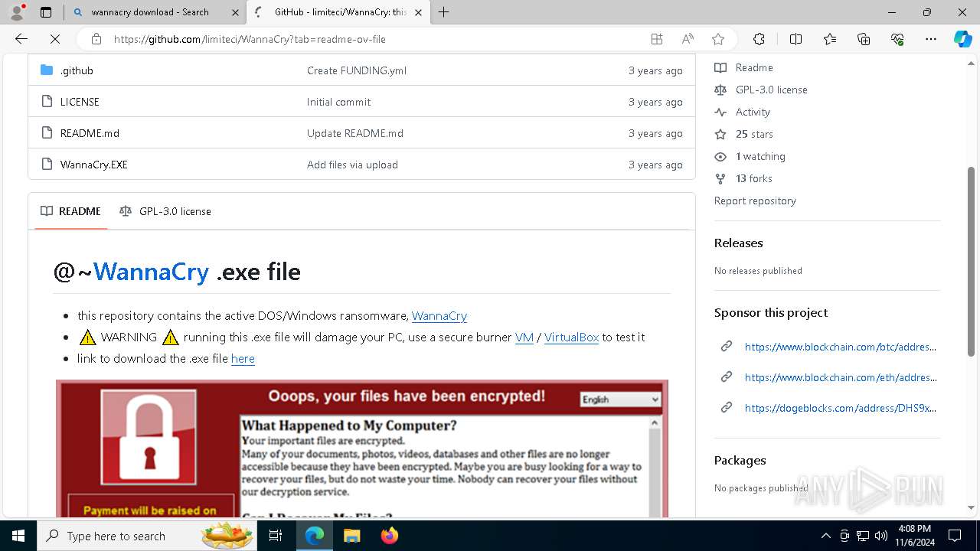Screen dimensions: 980x551
Task: View the Create FUNDING.yml commit
Action: click(357, 70)
